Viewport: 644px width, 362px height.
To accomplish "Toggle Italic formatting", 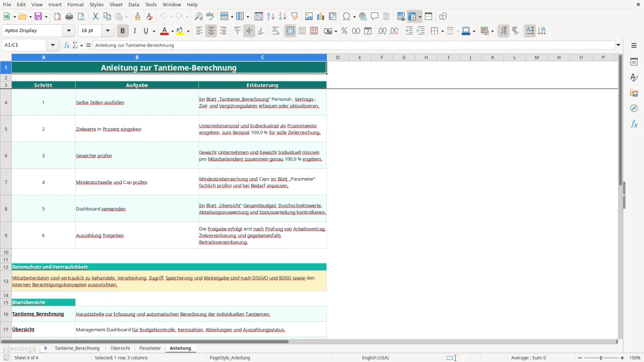I will 135,31.
